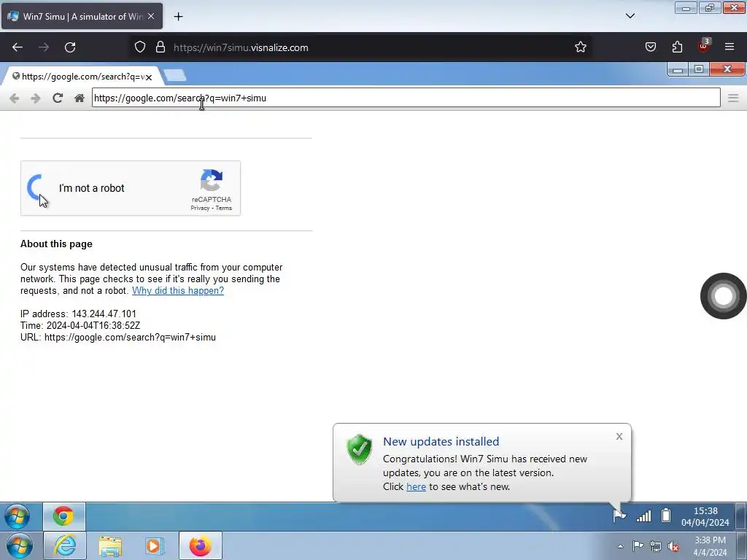Go back in simulated Chrome
The height and width of the screenshot is (560, 747).
[15, 98]
